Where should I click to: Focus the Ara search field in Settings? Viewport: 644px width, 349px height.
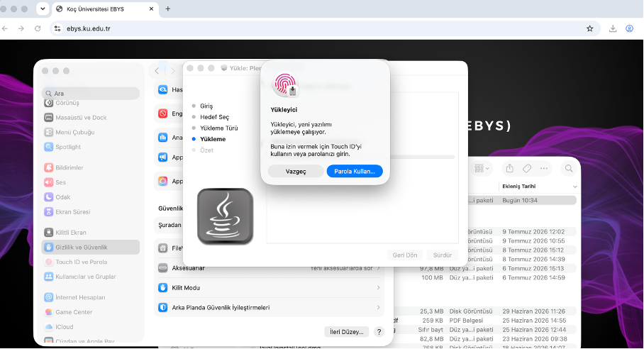coord(91,93)
